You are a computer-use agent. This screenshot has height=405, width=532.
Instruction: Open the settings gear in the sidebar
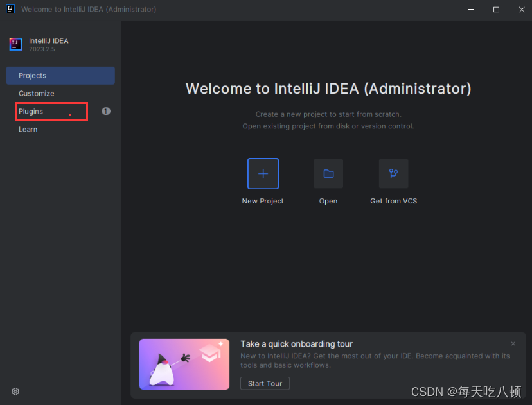coord(15,392)
